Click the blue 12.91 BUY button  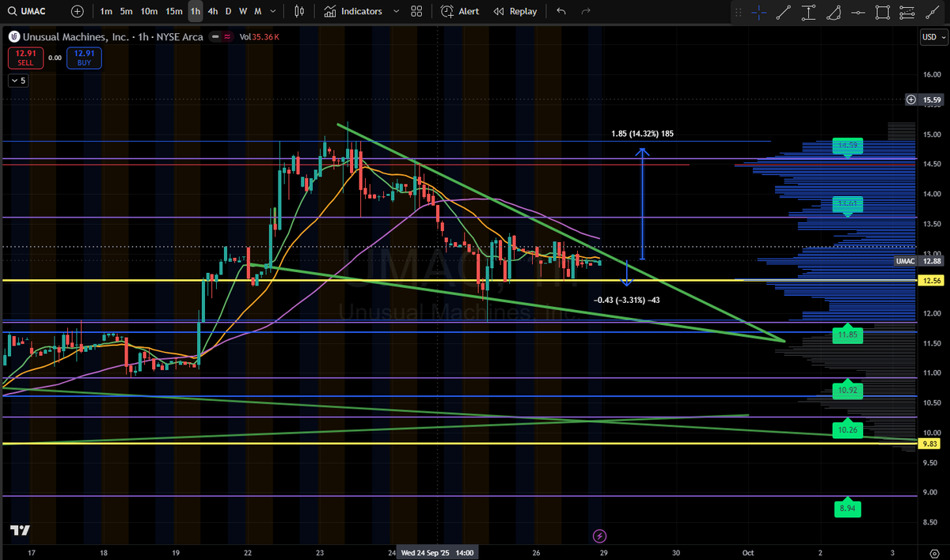coord(82,57)
